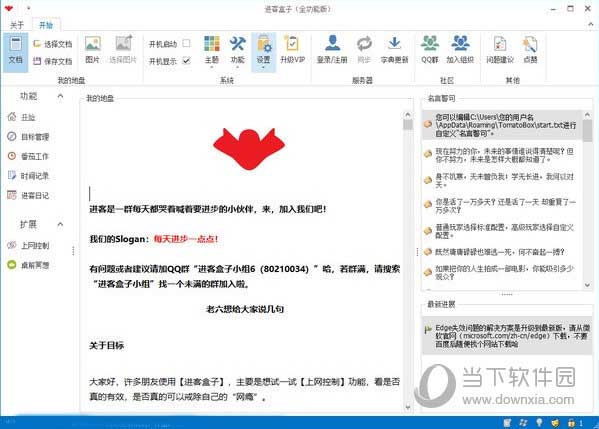The height and width of the screenshot is (429, 599).
Task: Click the splitter dots above 最新进展 panel
Action: click(x=507, y=294)
